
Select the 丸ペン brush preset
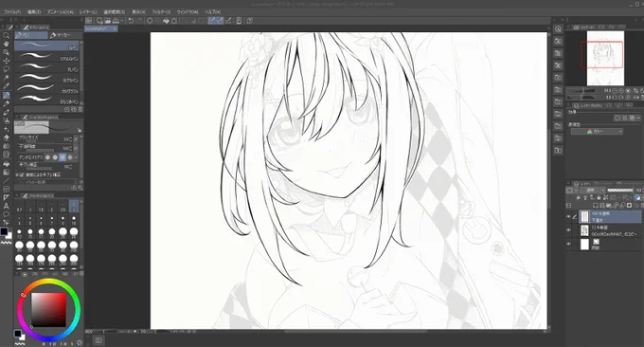(46, 67)
